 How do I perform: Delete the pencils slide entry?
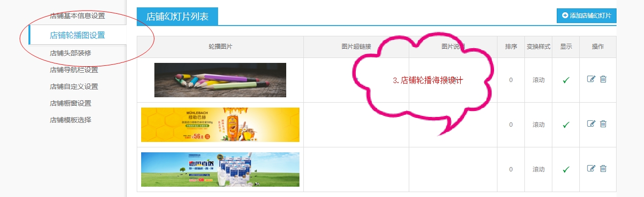click(603, 79)
